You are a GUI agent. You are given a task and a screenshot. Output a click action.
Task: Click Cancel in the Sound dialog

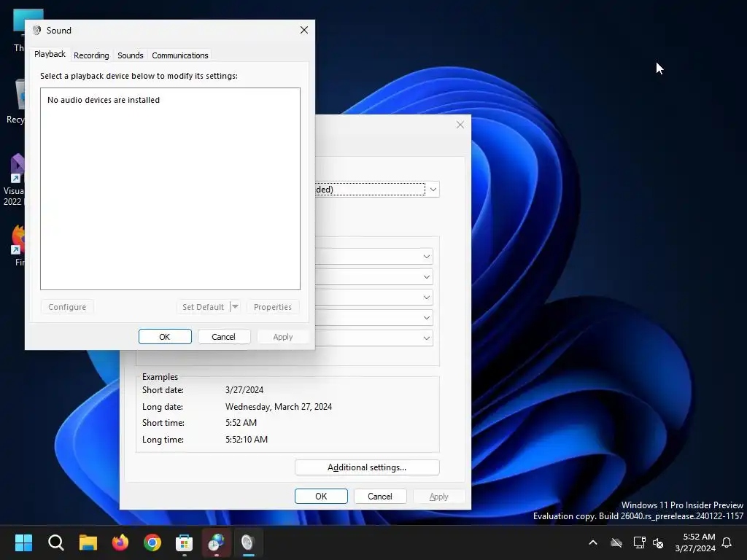[223, 337]
